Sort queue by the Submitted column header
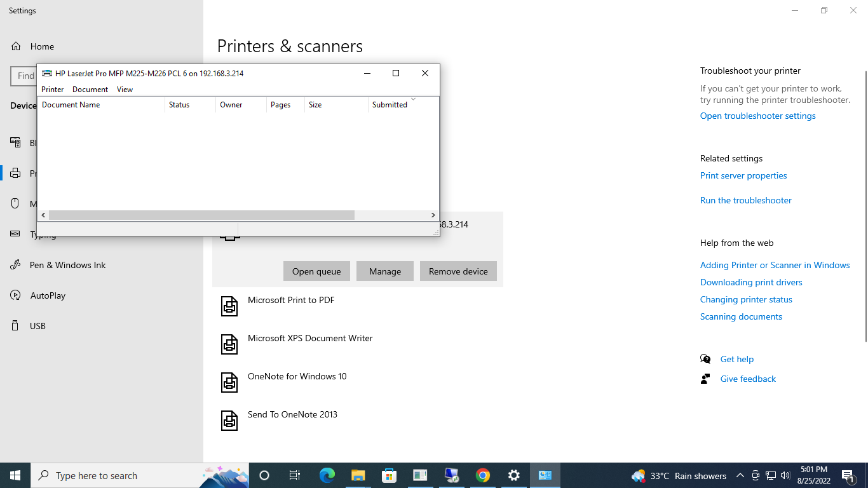 (x=403, y=105)
